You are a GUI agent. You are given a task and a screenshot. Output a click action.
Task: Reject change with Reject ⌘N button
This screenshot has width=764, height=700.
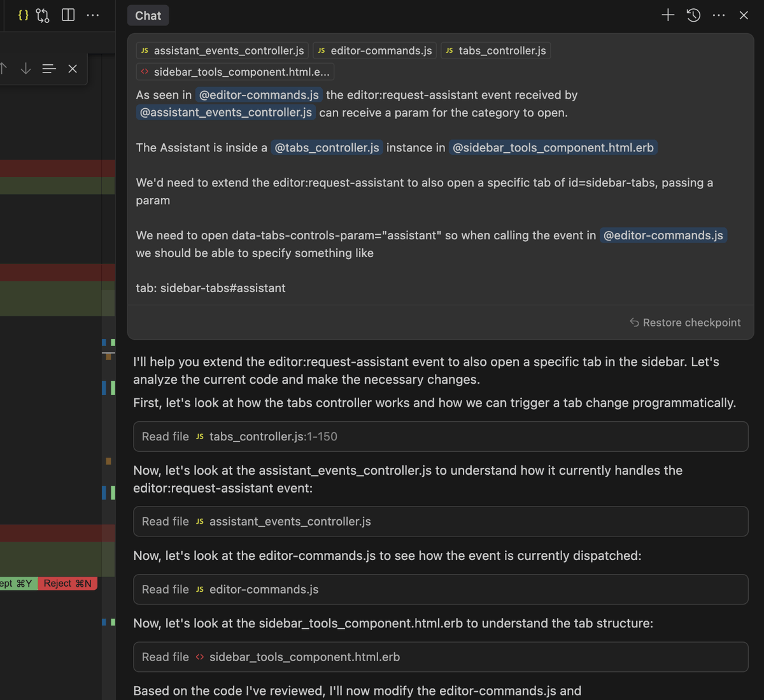tap(67, 584)
